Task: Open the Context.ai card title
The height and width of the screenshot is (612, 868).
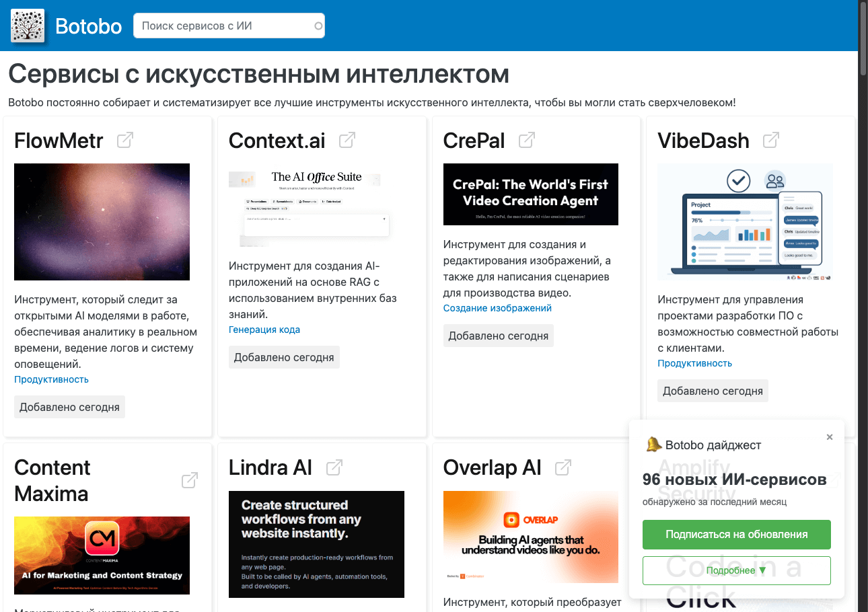Action: coord(277,141)
